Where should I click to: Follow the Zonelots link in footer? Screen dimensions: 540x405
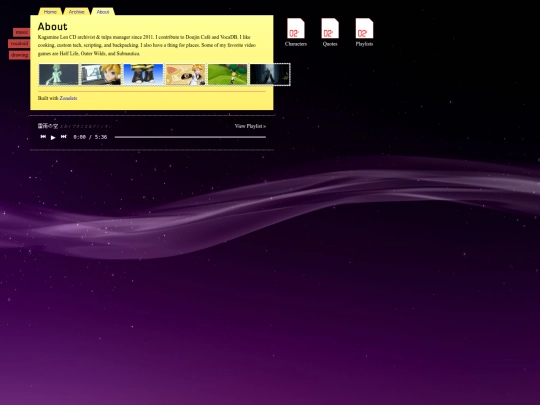68,98
